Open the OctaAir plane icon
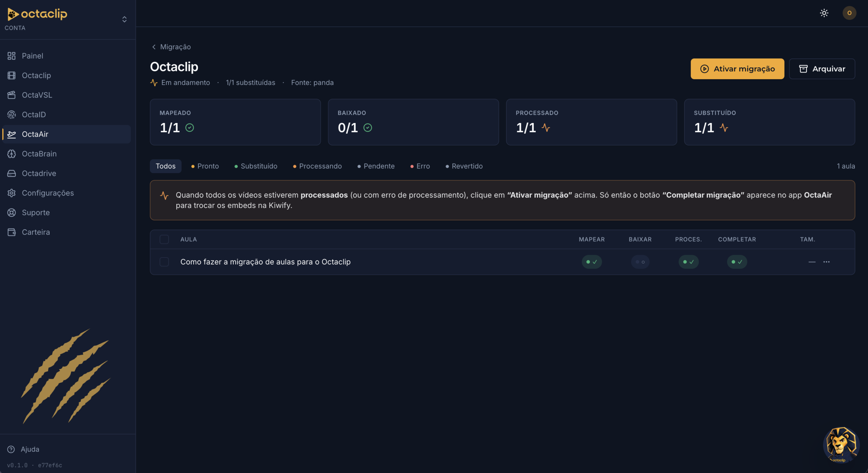 (x=12, y=135)
